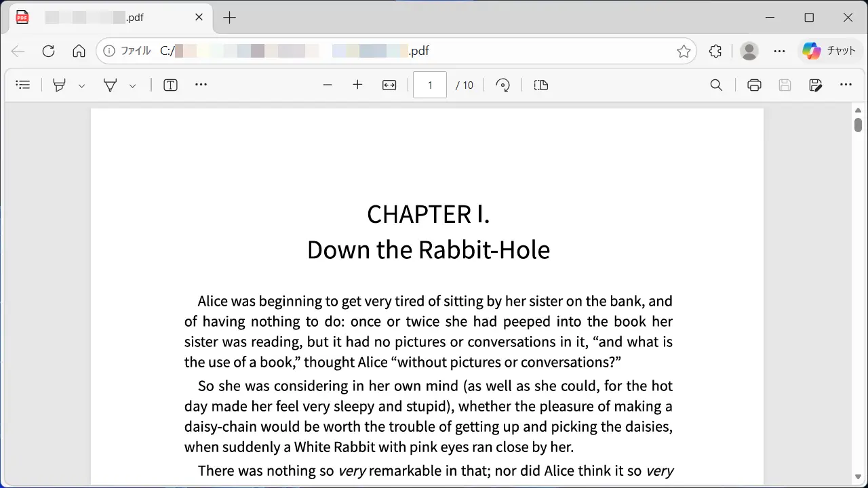Activate the add text tool
Screen dimensions: 868x488
click(170, 85)
